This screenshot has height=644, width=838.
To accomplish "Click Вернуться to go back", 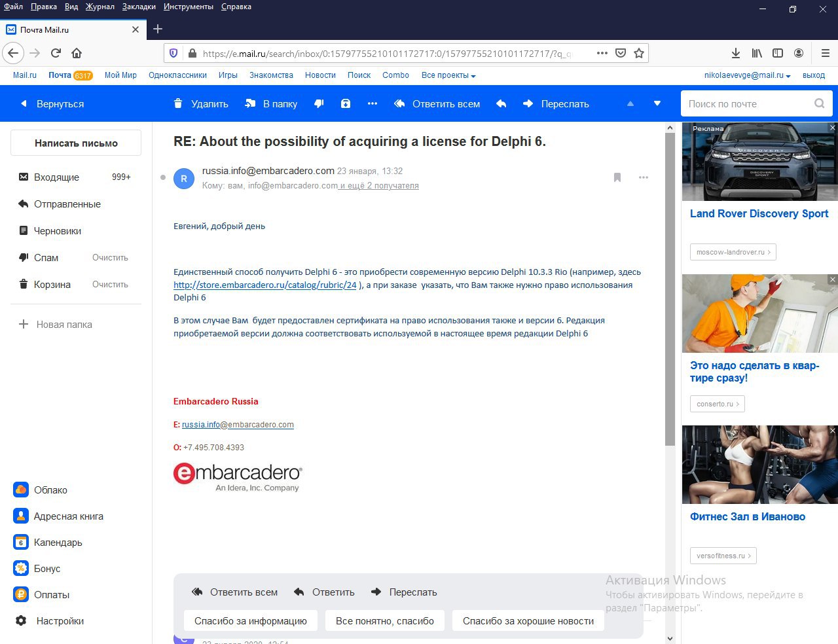I will click(x=52, y=103).
